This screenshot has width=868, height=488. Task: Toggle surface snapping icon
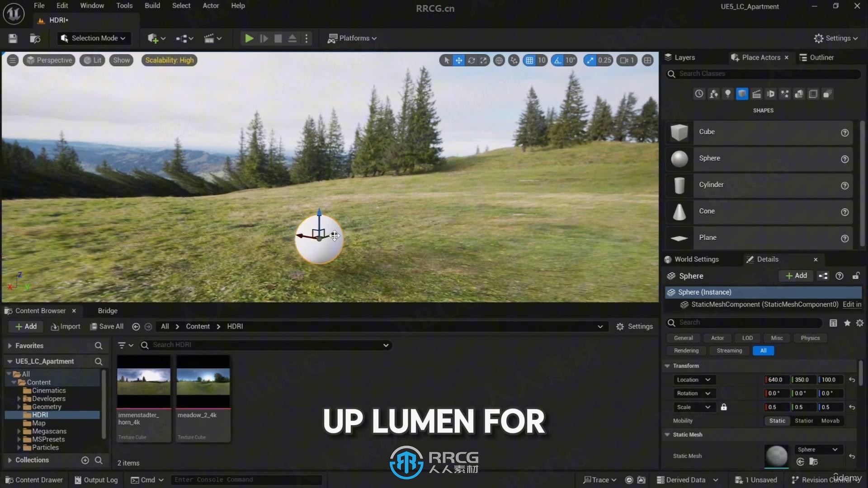(x=514, y=60)
